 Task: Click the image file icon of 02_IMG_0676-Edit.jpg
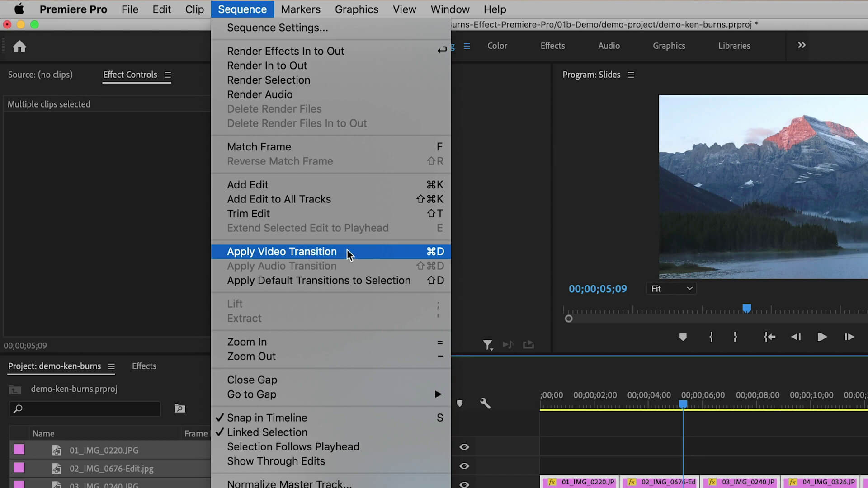57,469
